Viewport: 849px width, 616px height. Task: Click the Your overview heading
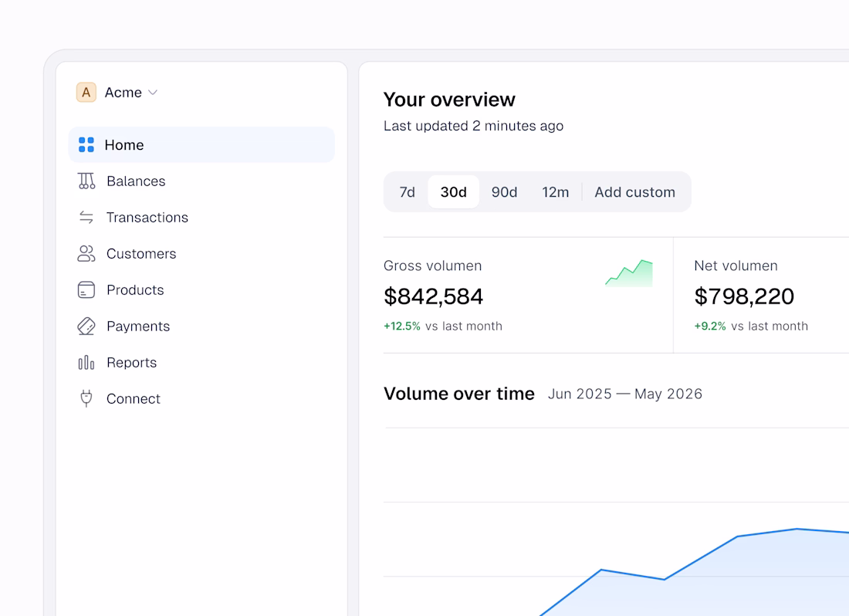pos(449,100)
